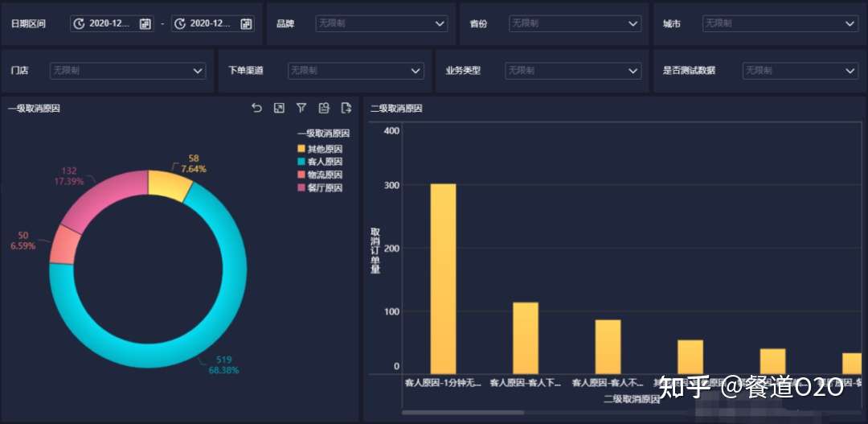Open the 下单渠道 dropdown
The image size is (868, 424).
[x=356, y=71]
